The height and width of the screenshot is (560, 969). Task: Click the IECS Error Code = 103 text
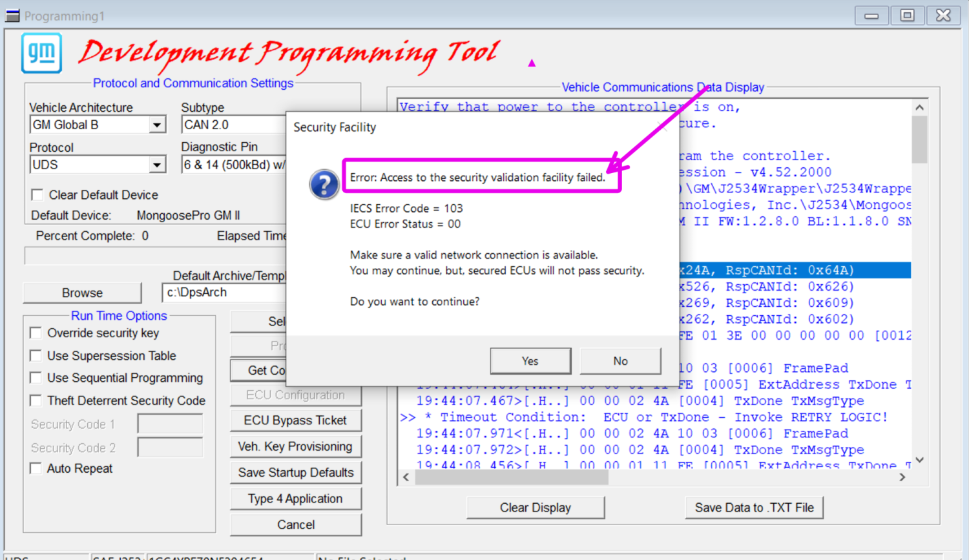click(406, 209)
